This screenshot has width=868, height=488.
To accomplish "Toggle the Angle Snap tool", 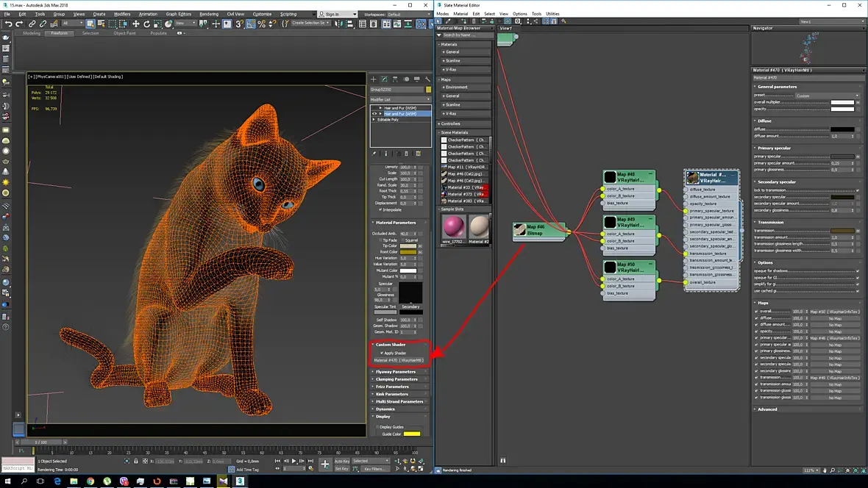I will 251,24.
